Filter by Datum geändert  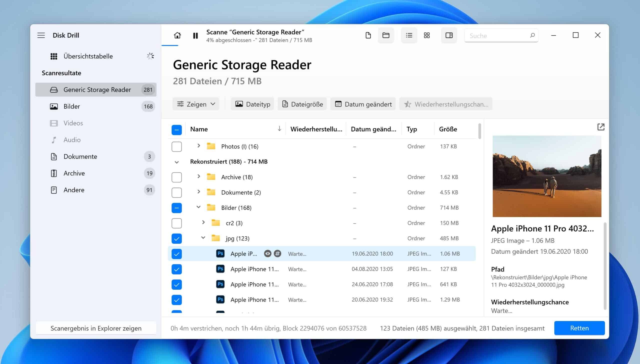click(363, 104)
